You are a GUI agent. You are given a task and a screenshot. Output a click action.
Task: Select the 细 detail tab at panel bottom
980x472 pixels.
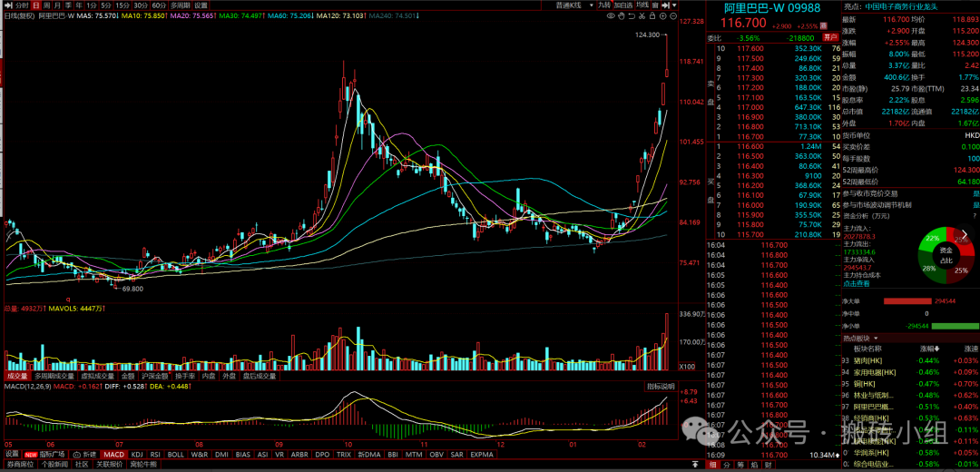click(711, 465)
